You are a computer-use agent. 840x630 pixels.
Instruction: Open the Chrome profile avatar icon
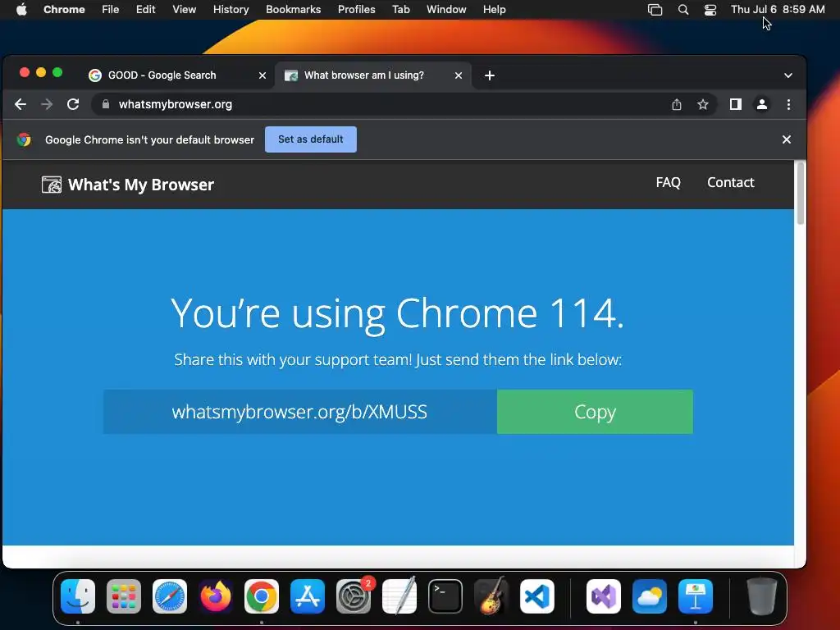[762, 104]
